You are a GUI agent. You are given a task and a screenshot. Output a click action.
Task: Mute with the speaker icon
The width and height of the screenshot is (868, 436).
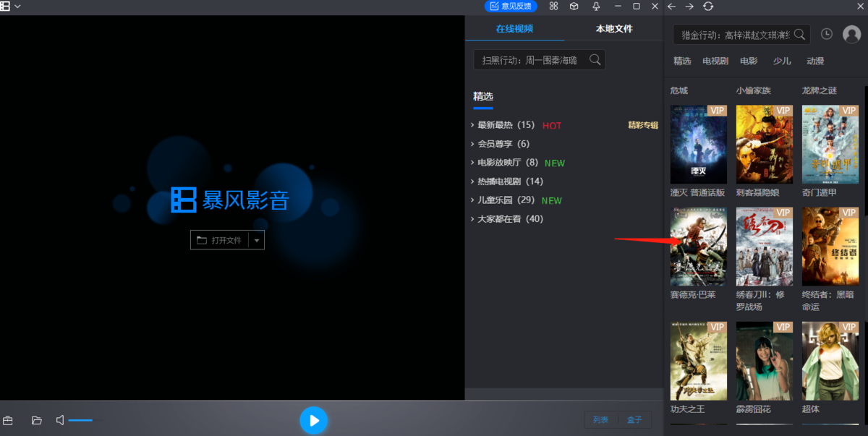click(60, 420)
